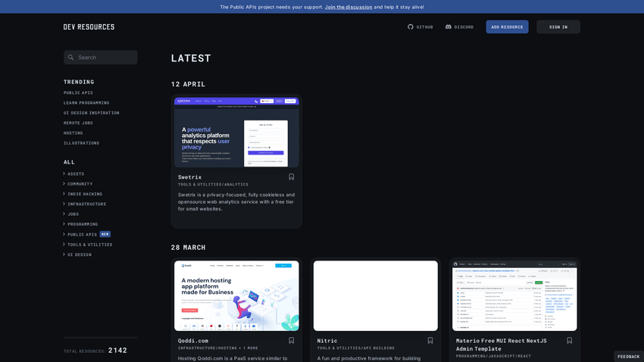Click the search magnifier icon
This screenshot has height=362, width=644.
point(71,58)
